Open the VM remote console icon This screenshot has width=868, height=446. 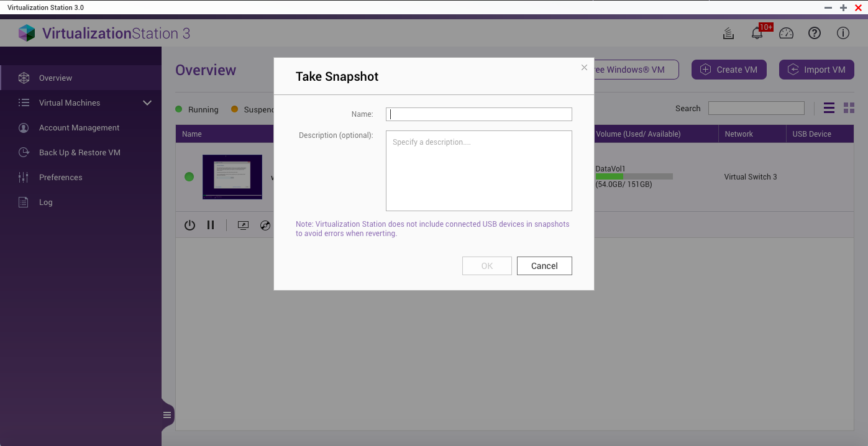243,225
